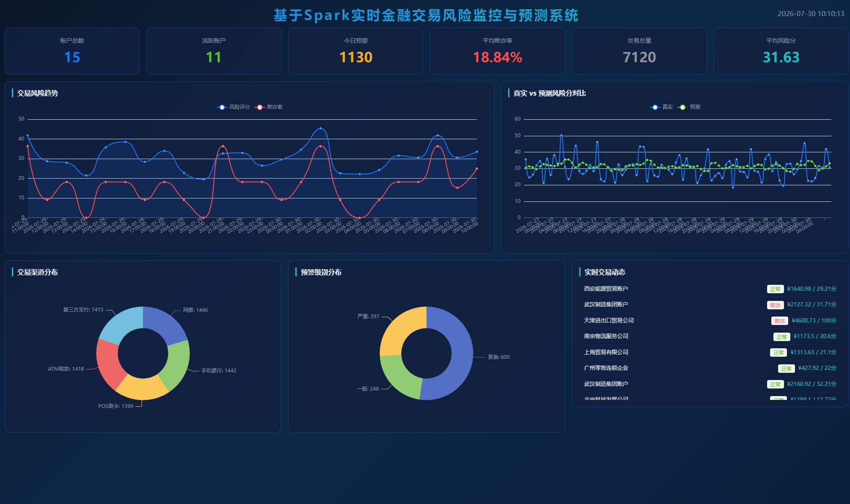Click the 平均欺诈率 value 18.84%
Viewport: 850px width, 504px height.
click(x=498, y=57)
